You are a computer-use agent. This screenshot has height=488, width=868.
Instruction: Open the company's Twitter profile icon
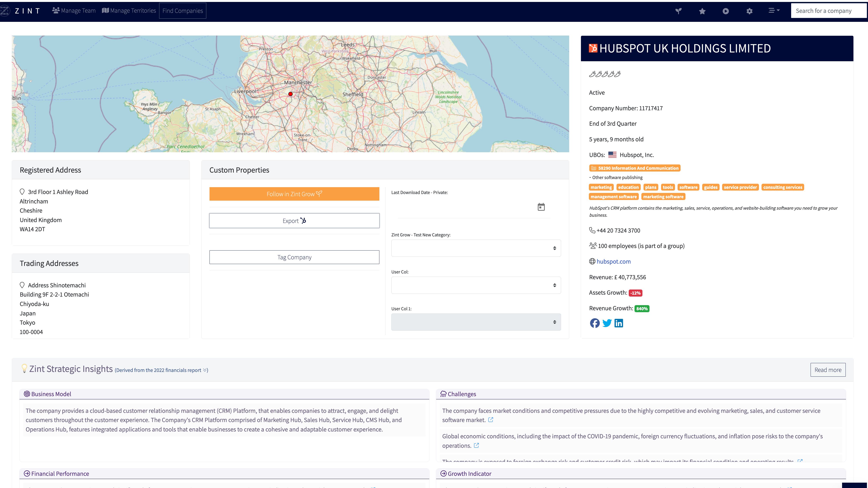607,323
